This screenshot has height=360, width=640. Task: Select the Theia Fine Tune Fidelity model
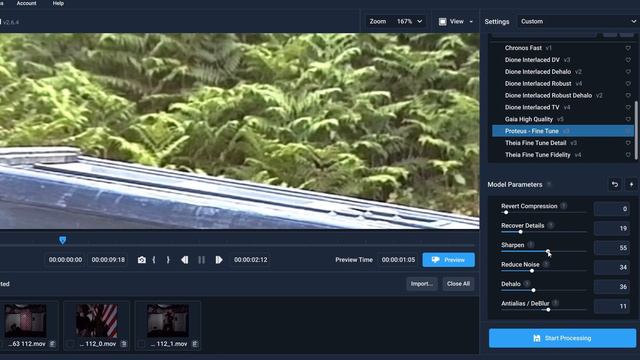[562, 155]
